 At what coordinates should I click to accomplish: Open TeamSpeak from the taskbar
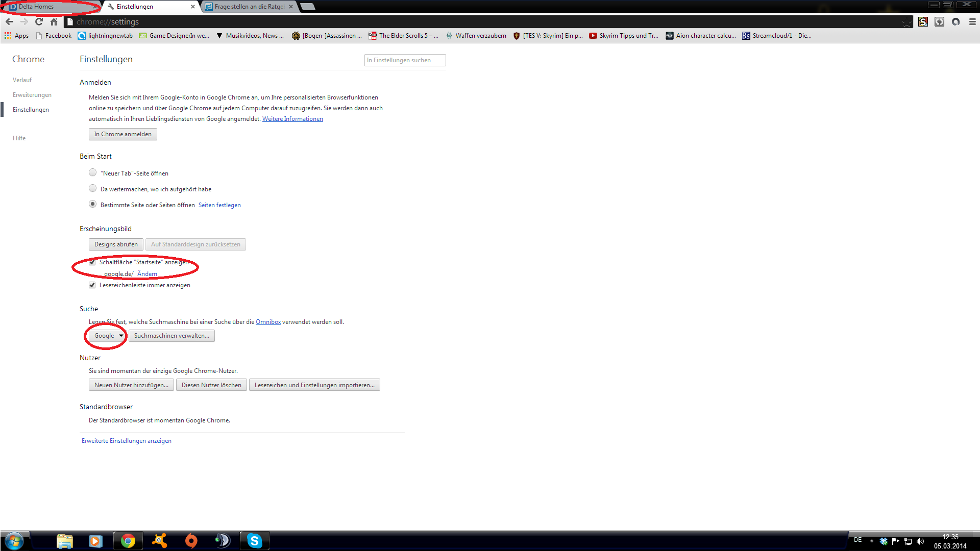click(x=223, y=541)
